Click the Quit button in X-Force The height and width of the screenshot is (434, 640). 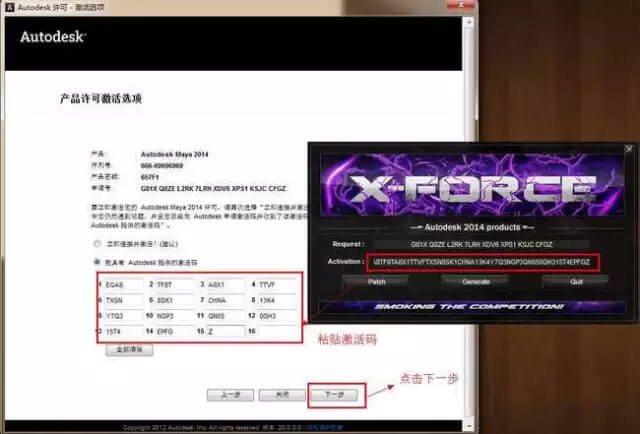(x=576, y=282)
